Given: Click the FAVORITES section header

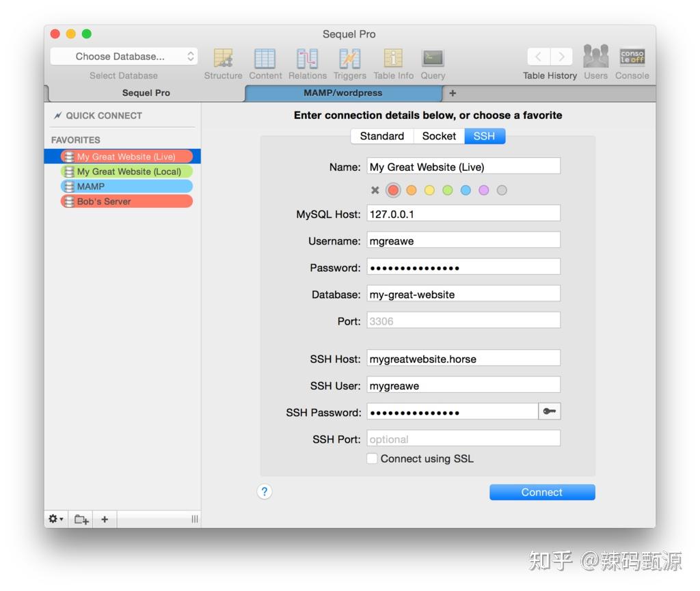Looking at the screenshot, I should (75, 139).
